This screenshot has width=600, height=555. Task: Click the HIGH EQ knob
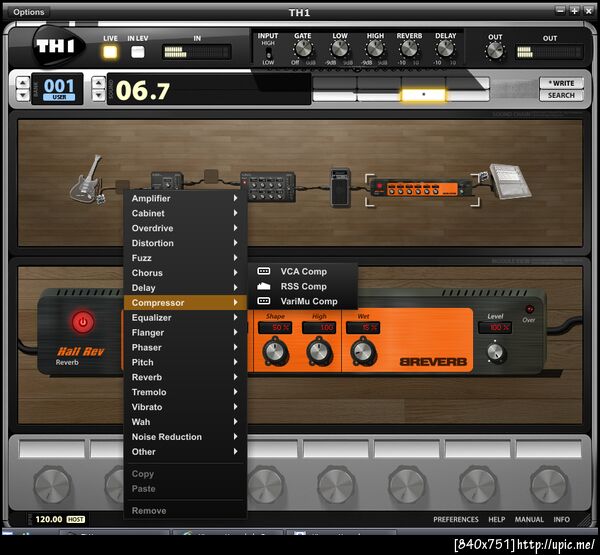pyautogui.click(x=375, y=49)
